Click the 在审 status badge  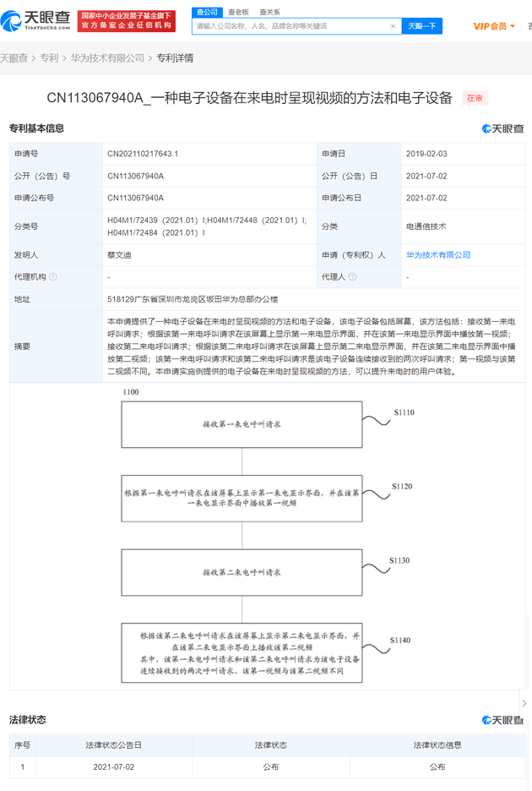(x=475, y=98)
